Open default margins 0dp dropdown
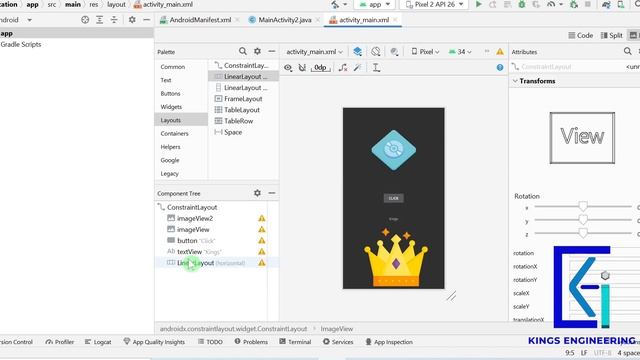 coord(321,68)
